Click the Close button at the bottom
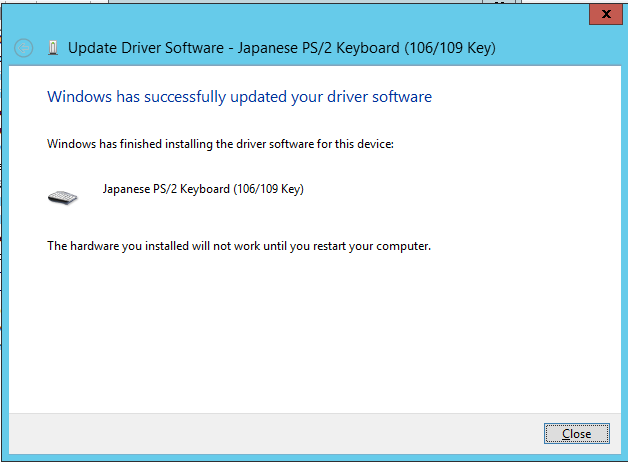Screen dimensions: 628x463 tap(576, 433)
